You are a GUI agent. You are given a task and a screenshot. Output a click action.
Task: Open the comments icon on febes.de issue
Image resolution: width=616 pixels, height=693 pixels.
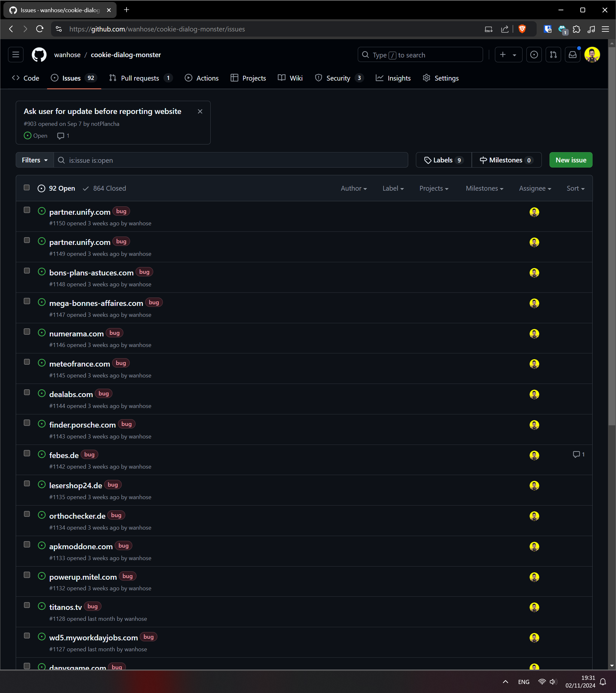(x=578, y=454)
